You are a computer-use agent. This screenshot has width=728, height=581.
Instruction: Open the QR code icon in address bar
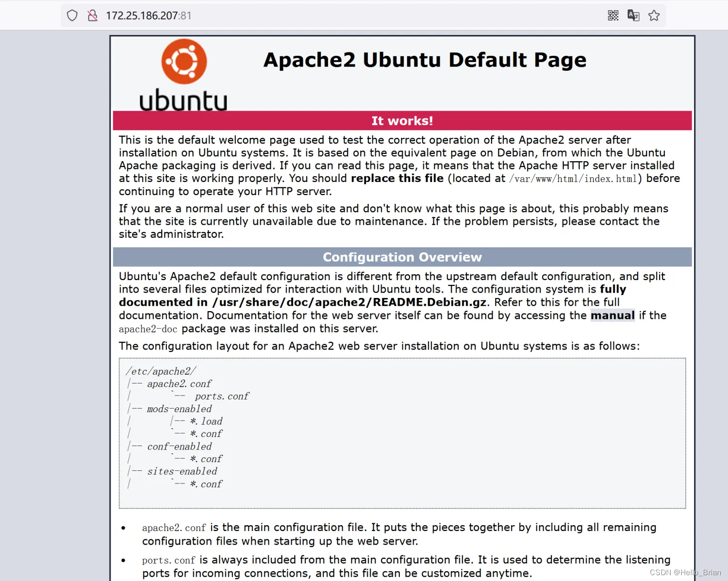613,16
